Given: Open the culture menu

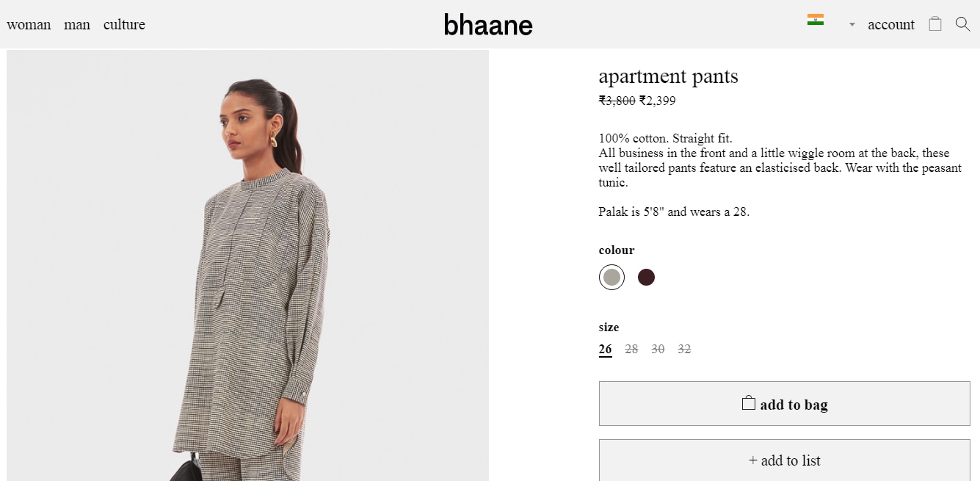Looking at the screenshot, I should click(x=124, y=24).
